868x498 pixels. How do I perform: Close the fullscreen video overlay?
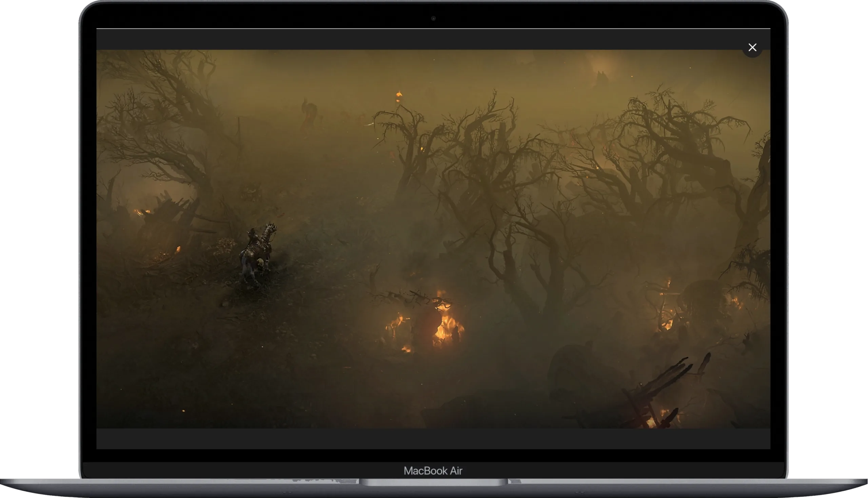pyautogui.click(x=752, y=47)
